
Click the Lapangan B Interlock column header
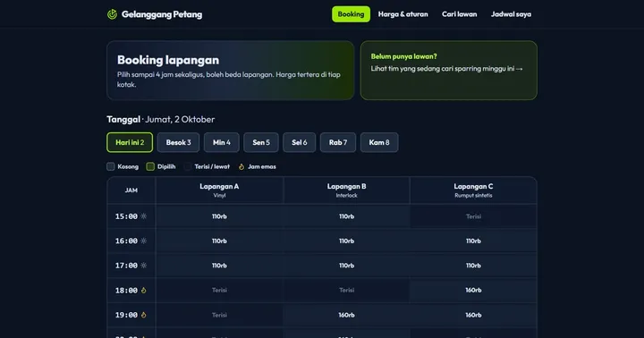(x=346, y=190)
